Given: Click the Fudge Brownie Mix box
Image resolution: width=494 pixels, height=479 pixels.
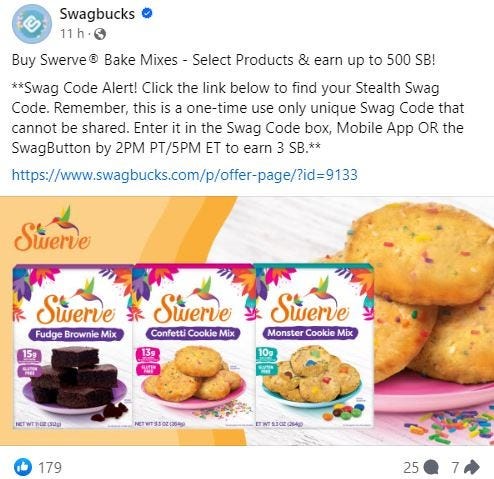Looking at the screenshot, I should click(73, 346).
